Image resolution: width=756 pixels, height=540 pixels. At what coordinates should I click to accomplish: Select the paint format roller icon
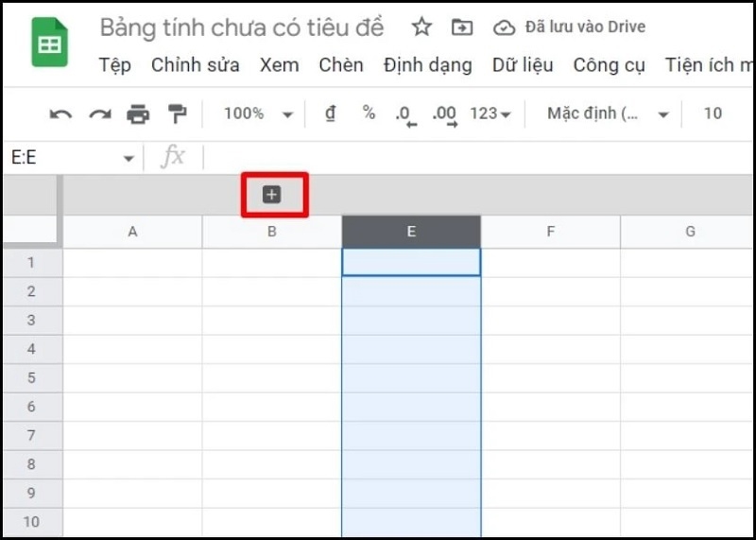(x=177, y=114)
